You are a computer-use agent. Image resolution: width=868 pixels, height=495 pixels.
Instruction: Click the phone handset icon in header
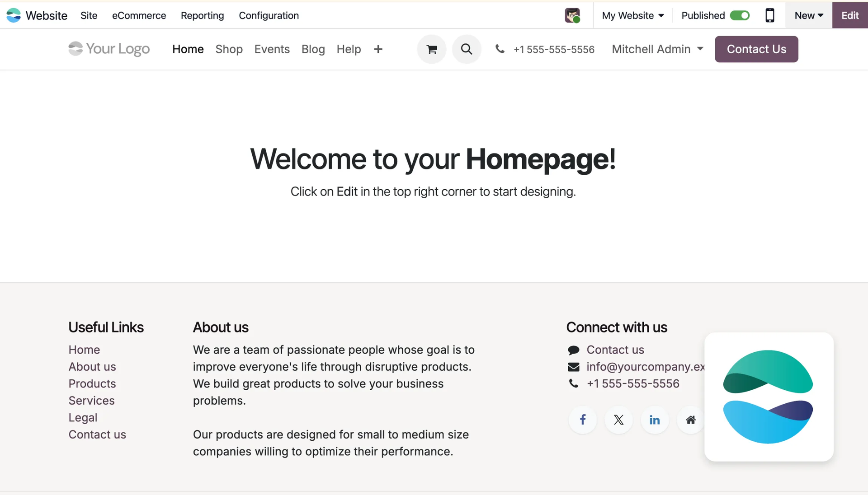tap(500, 49)
